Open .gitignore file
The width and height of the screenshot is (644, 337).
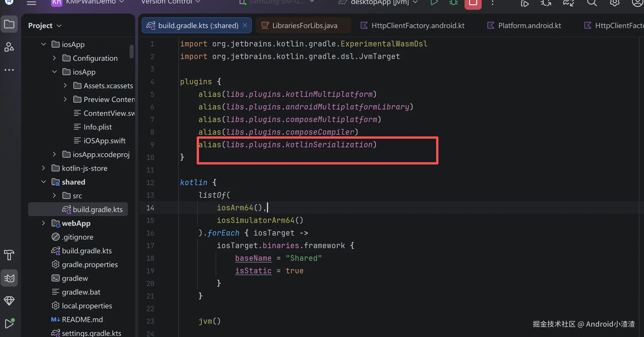pyautogui.click(x=73, y=237)
